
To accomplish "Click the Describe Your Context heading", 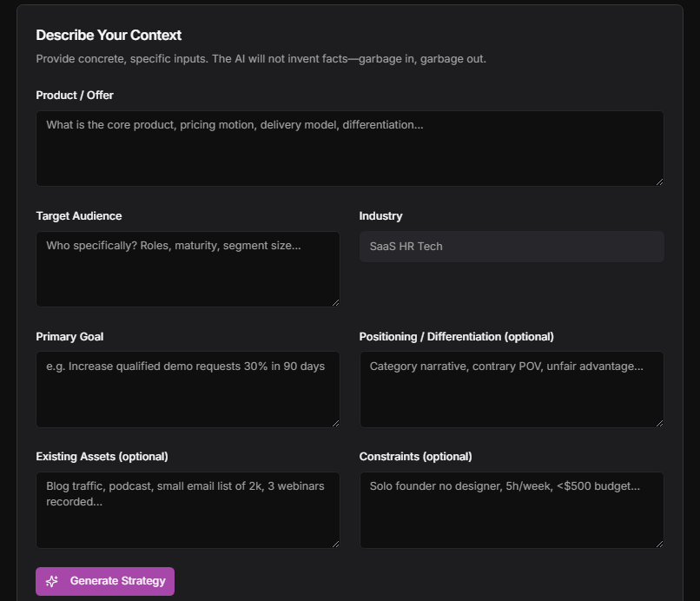I will coord(109,36).
